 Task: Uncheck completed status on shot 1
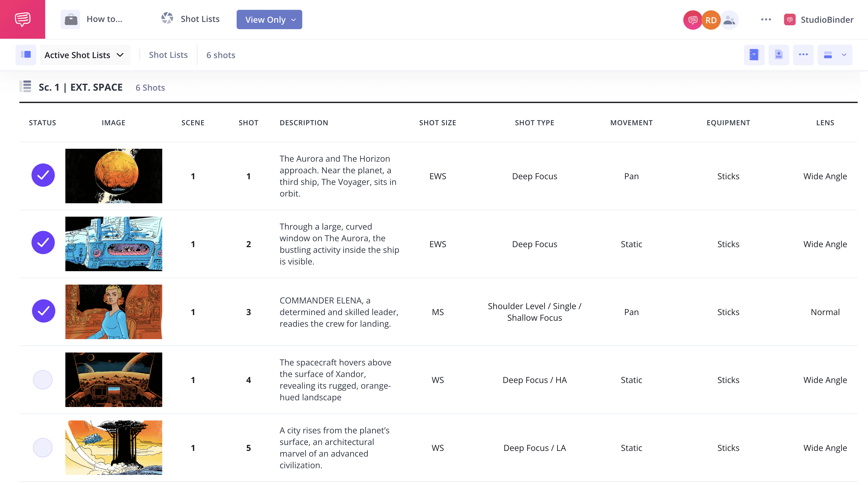tap(43, 175)
